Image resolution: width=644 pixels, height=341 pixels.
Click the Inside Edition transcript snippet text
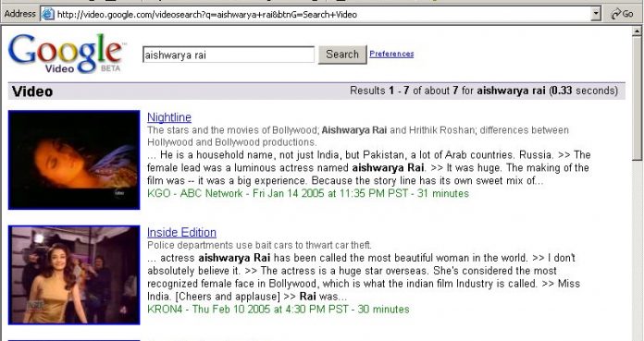coord(364,277)
